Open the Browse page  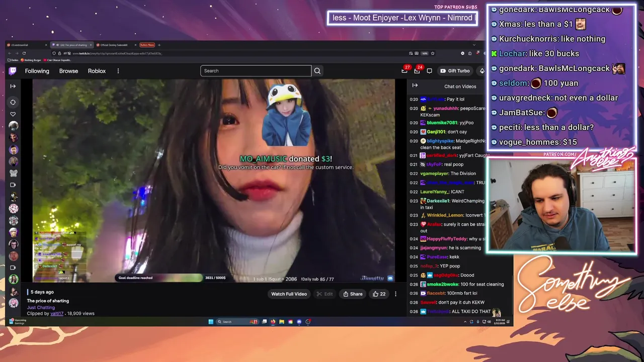(68, 71)
